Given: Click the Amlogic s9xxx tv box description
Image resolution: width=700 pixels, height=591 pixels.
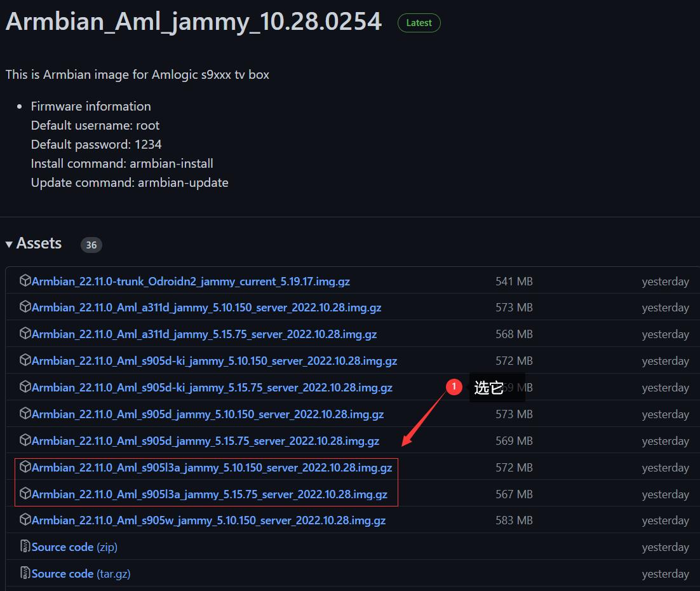Looking at the screenshot, I should 137,74.
